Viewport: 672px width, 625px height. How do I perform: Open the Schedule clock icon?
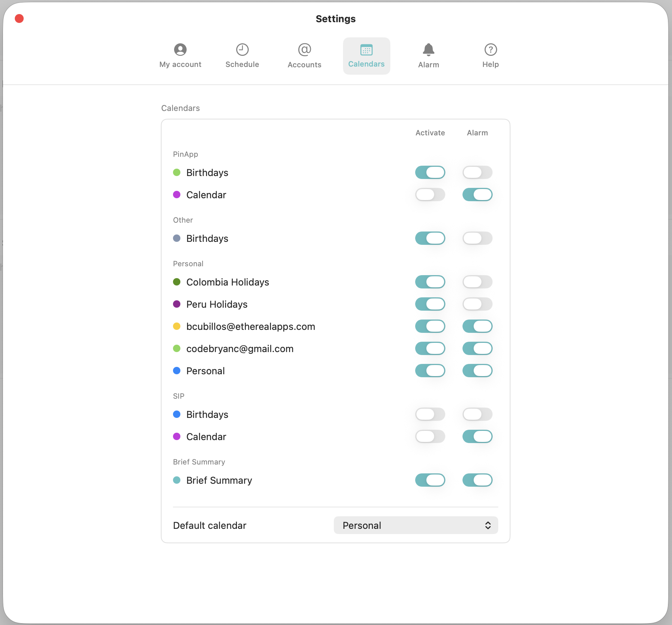pyautogui.click(x=242, y=50)
